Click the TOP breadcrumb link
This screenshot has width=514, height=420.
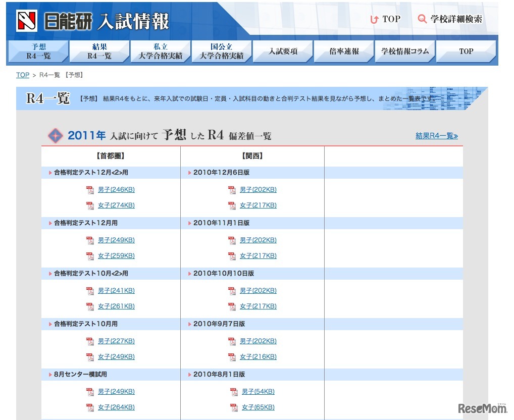point(22,75)
